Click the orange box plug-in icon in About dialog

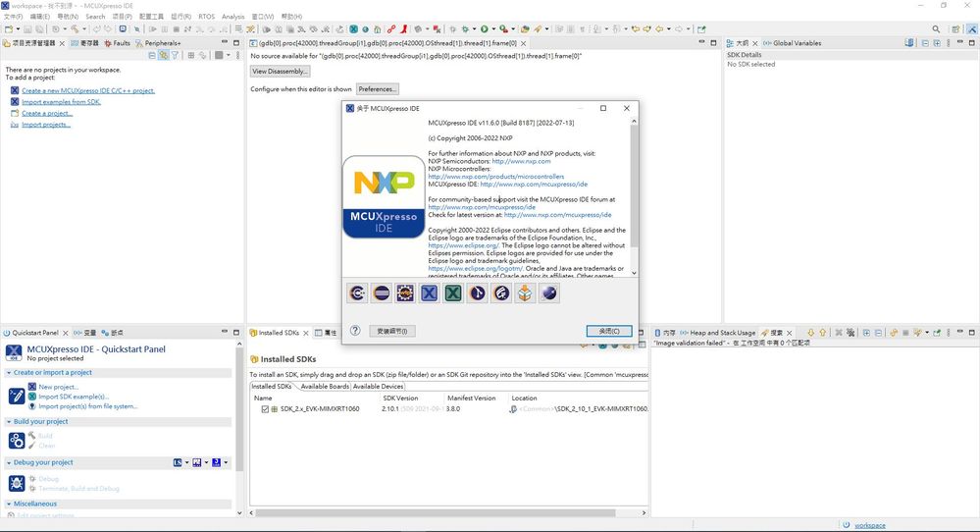(x=525, y=293)
